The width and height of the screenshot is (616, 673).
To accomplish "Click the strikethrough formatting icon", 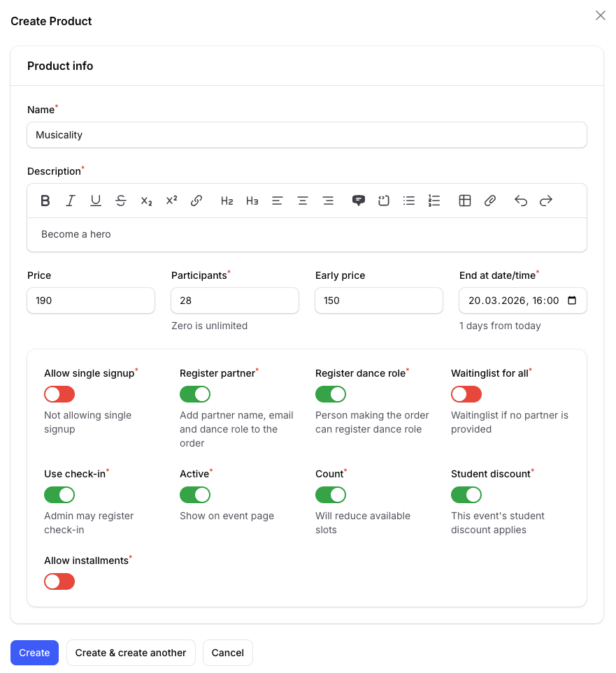I will 121,201.
